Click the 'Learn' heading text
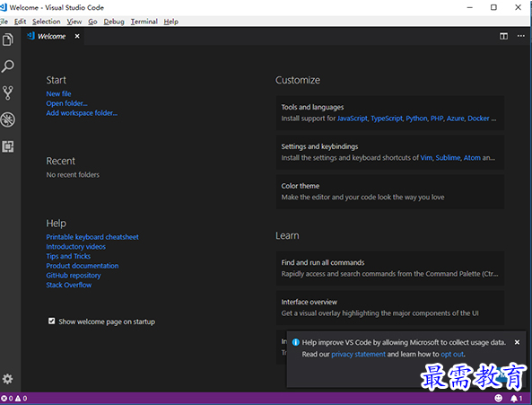This screenshot has width=532, height=405. pyautogui.click(x=287, y=235)
